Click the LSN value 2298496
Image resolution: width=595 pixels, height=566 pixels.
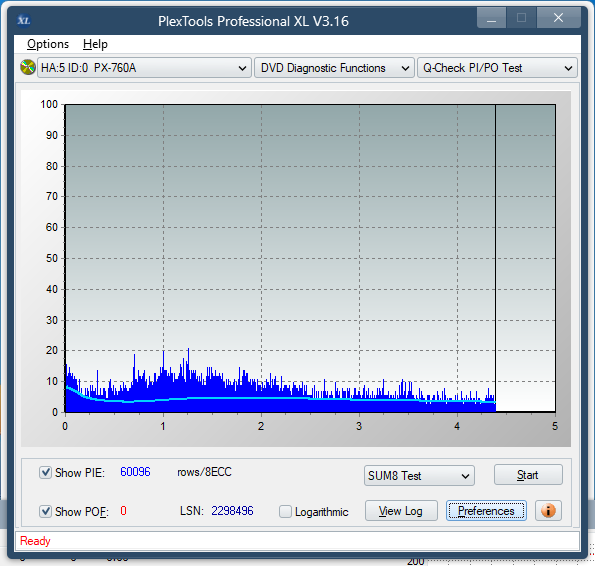click(x=232, y=511)
